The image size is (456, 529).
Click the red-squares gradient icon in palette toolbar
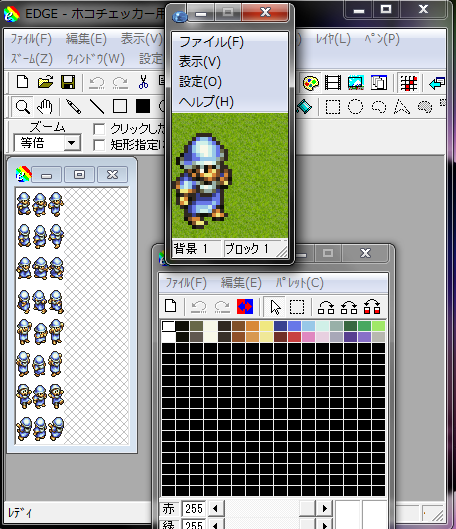tap(372, 307)
